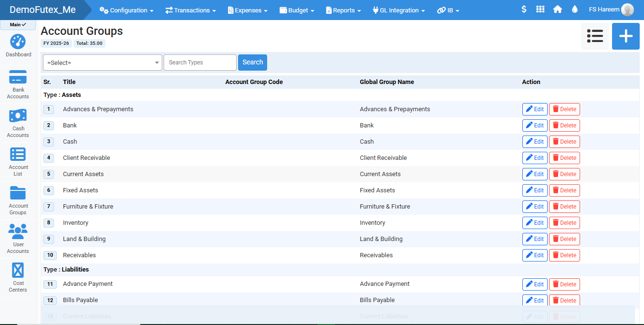Viewport: 644px width, 325px height.
Task: Click the dollar sign icon in header
Action: pos(524,10)
